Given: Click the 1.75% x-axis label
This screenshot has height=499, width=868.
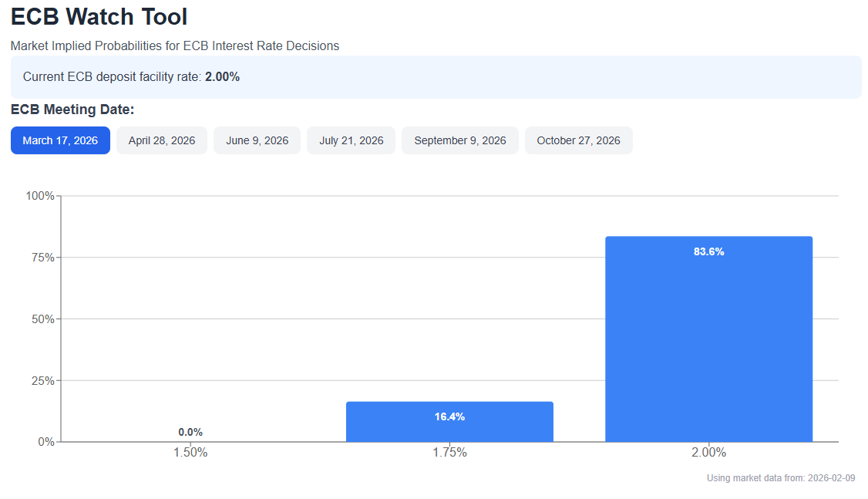Looking at the screenshot, I should click(x=449, y=453).
